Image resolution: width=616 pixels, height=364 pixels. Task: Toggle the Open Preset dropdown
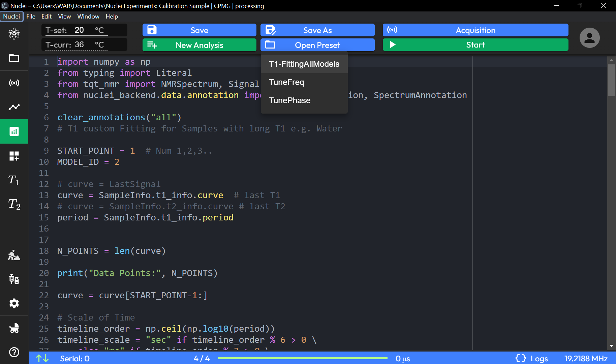317,45
